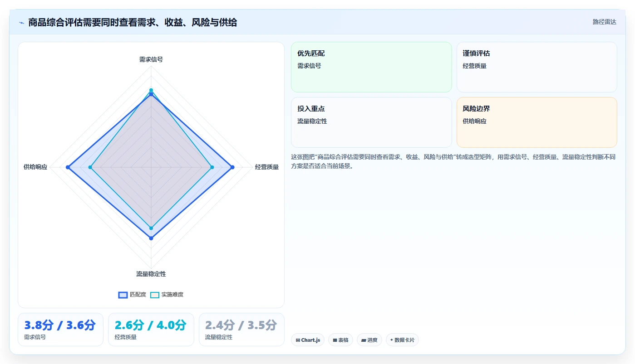Click the blue 匹配度 point on 供给响应 axis
This screenshot has height=364, width=635.
(68, 168)
